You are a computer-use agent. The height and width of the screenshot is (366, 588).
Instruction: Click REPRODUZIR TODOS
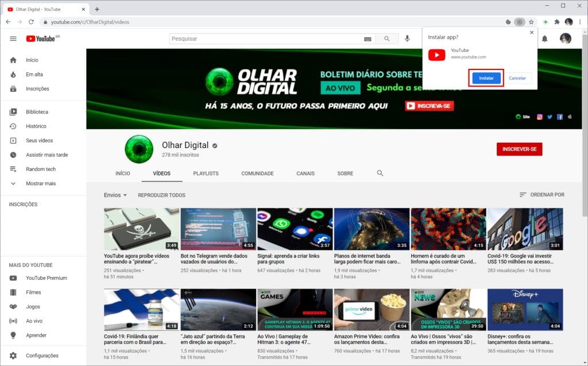pyautogui.click(x=161, y=195)
